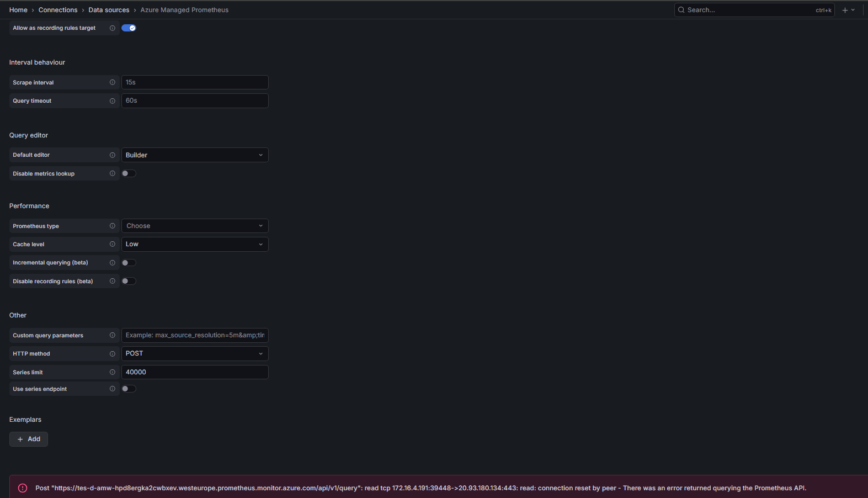Turn on Incremental querying (beta)
This screenshot has height=498, width=868.
pyautogui.click(x=129, y=263)
